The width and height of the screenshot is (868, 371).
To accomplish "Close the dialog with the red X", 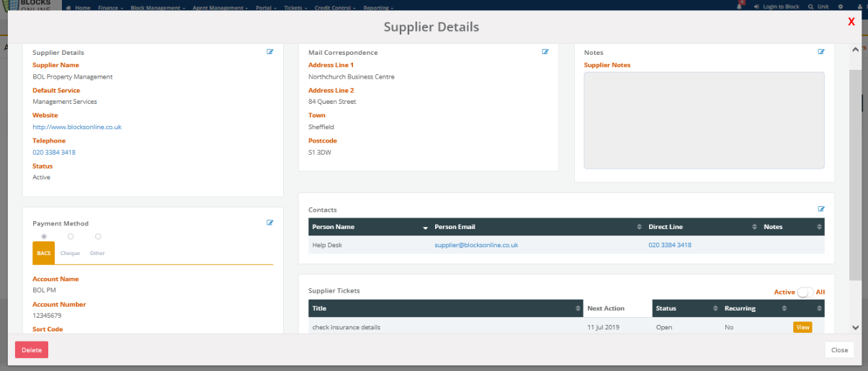I will (851, 22).
